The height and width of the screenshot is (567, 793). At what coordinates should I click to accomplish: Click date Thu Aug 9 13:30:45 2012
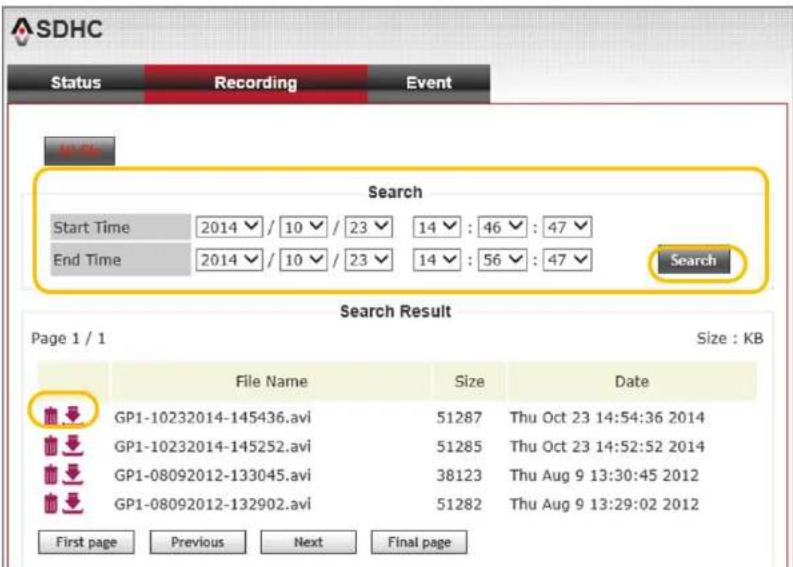pos(604,475)
